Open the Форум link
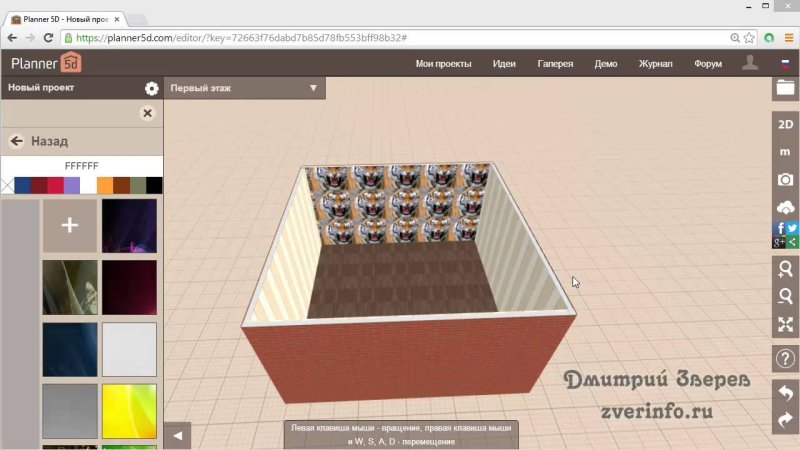Image resolution: width=800 pixels, height=450 pixels. coord(707,64)
